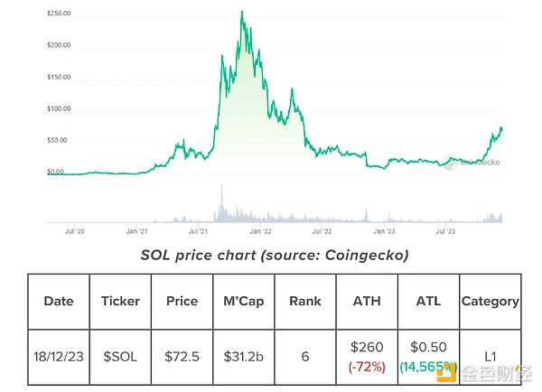The height and width of the screenshot is (392, 542).
Task: Select the Ticker column header
Action: pos(119,302)
